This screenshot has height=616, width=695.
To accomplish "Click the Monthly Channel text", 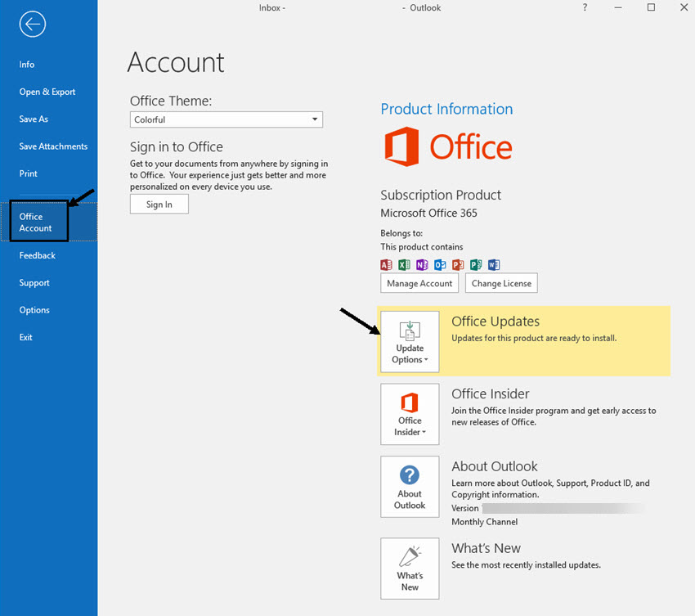I will click(x=485, y=522).
